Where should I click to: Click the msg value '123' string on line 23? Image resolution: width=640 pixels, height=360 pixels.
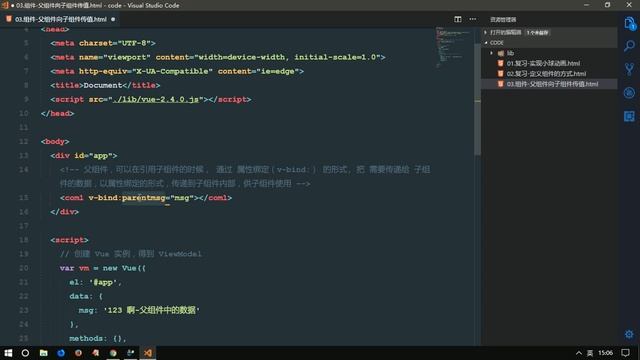coord(151,310)
